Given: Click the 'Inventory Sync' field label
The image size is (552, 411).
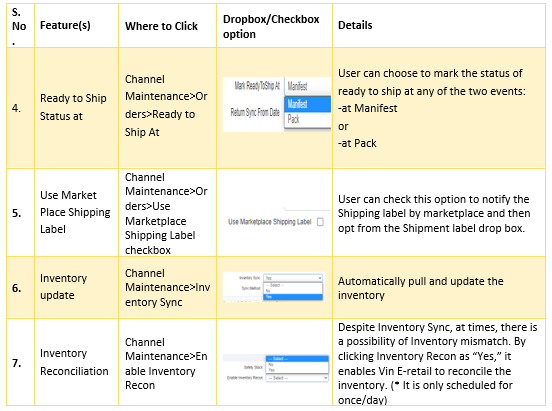Looking at the screenshot, I should coord(250,278).
